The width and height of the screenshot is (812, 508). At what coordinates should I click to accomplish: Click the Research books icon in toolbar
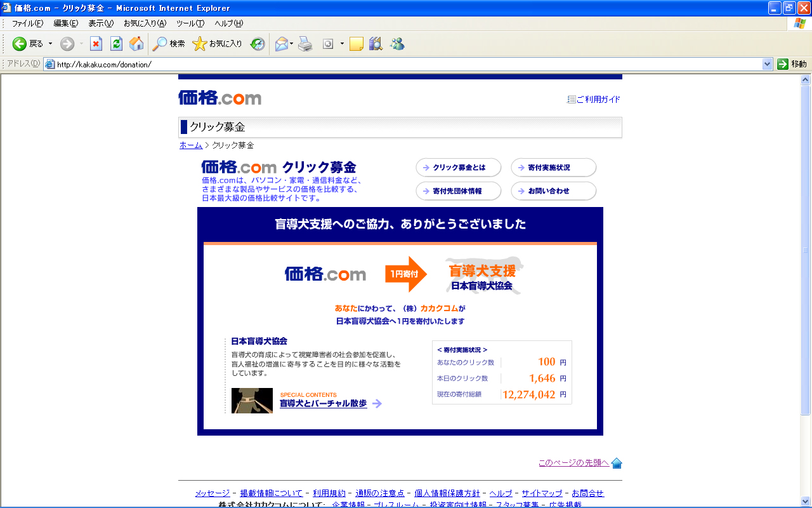coord(376,44)
